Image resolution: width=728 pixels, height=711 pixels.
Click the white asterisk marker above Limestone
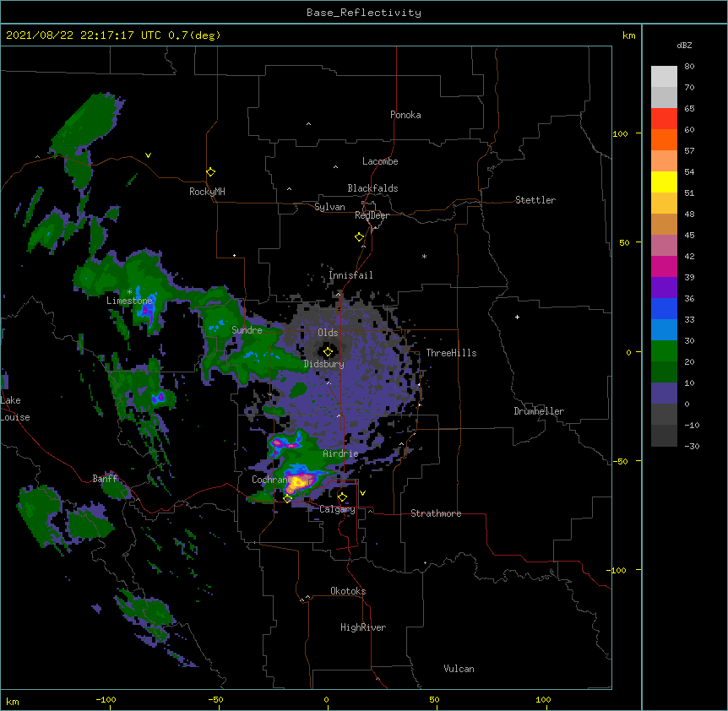(129, 291)
